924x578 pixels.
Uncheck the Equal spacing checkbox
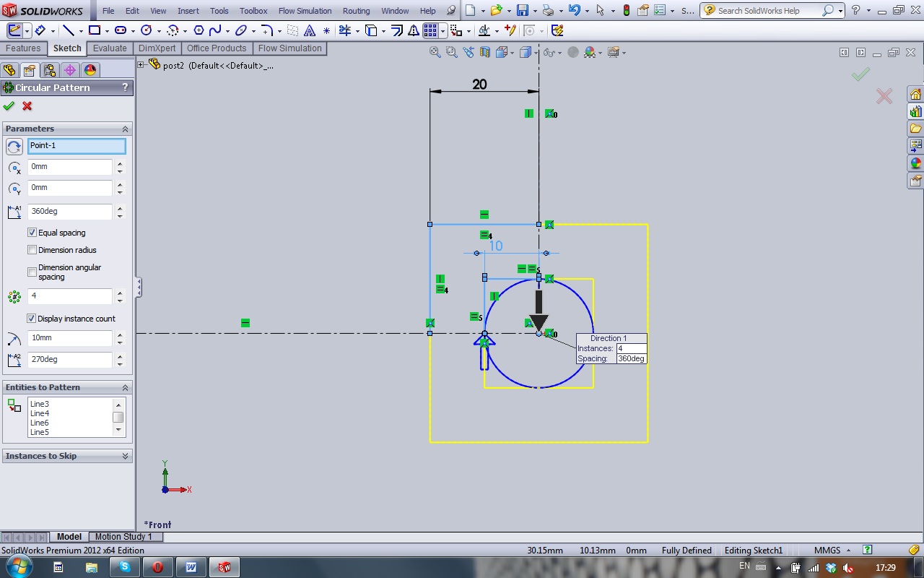click(x=32, y=233)
